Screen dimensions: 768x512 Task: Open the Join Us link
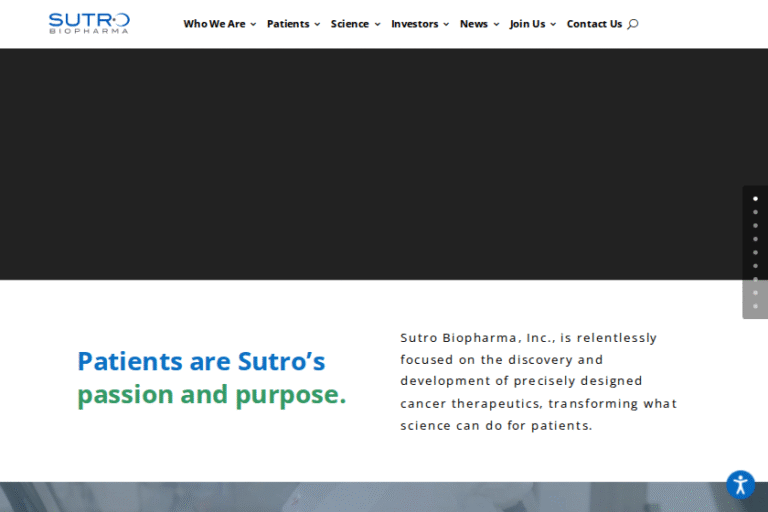(527, 24)
